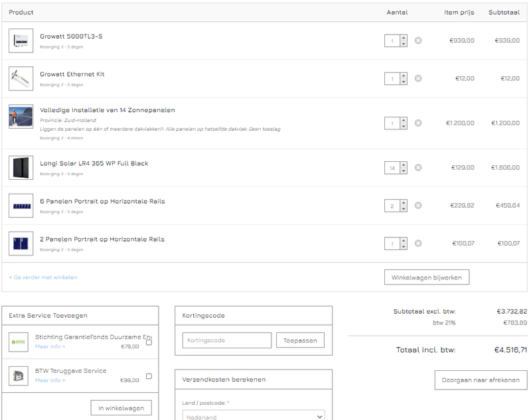Click the BTW Teruggave Service icon
531x420 pixels.
[19, 376]
